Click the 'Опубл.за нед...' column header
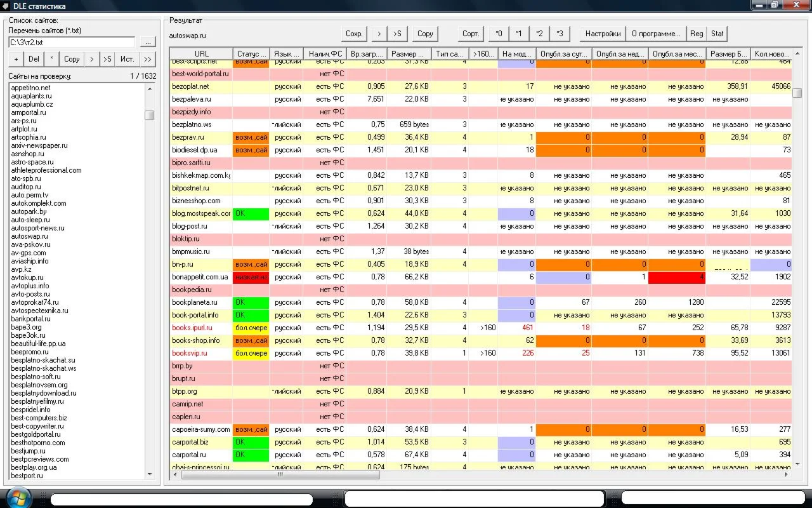 pos(620,54)
